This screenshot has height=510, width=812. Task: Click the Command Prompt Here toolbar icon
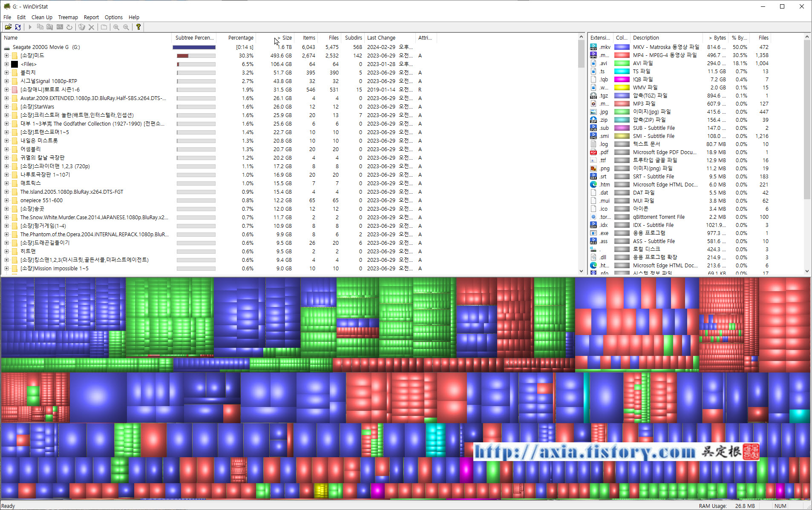[x=60, y=27]
